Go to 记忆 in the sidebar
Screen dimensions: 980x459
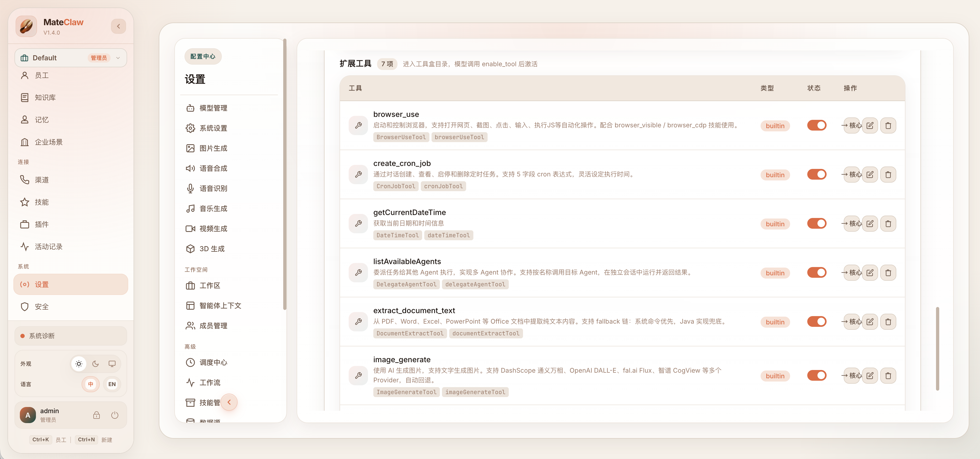(71, 120)
